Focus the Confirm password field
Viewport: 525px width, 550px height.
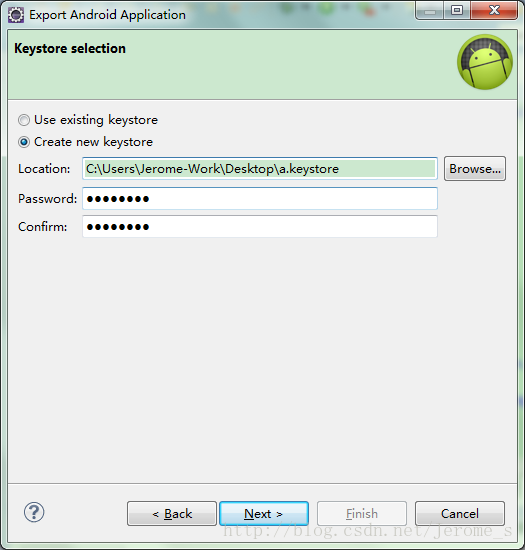pyautogui.click(x=260, y=227)
